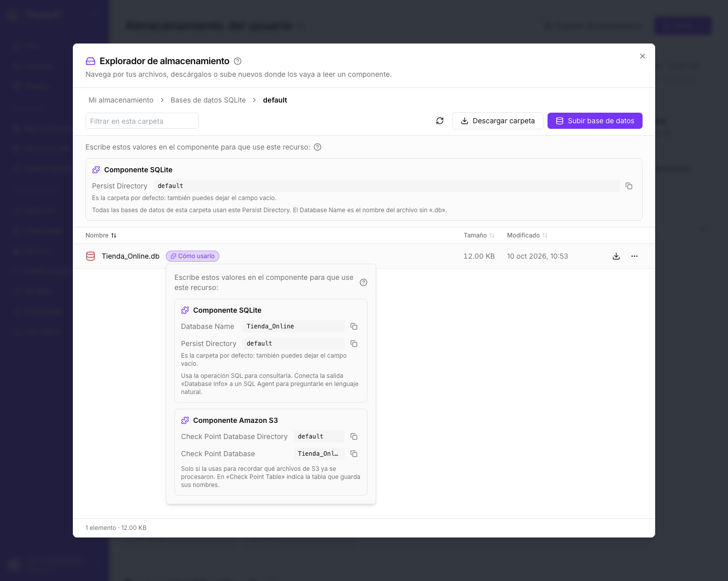This screenshot has height=581, width=728.
Task: Download the Tienda_Online.db file
Action: click(616, 256)
